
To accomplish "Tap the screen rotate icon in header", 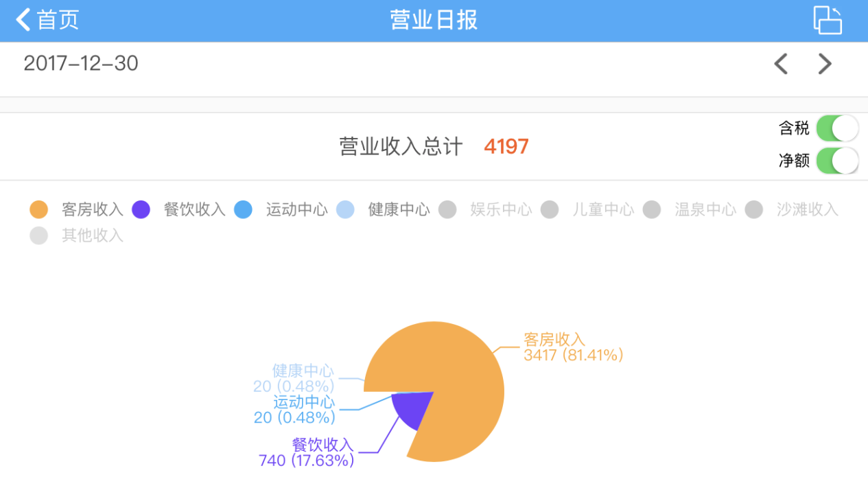I will coord(828,20).
